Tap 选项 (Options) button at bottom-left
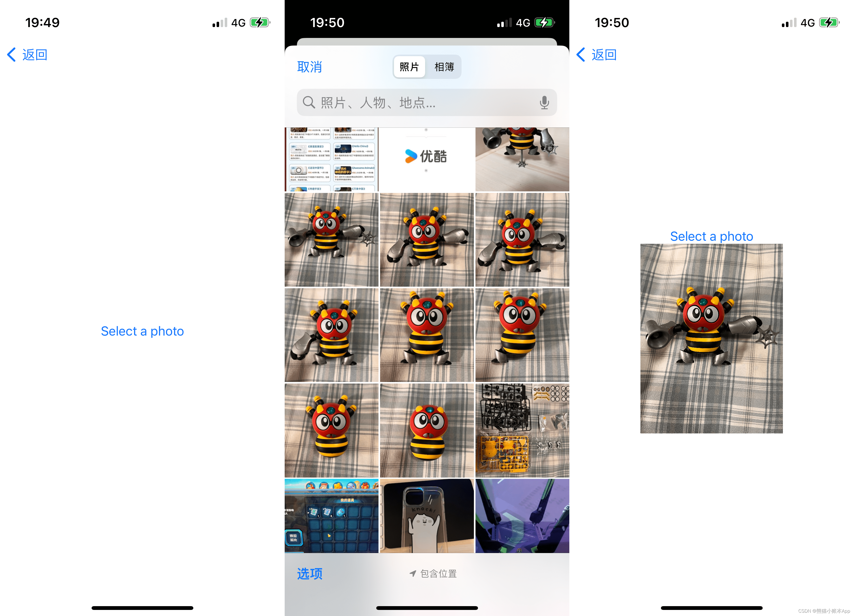 click(310, 574)
